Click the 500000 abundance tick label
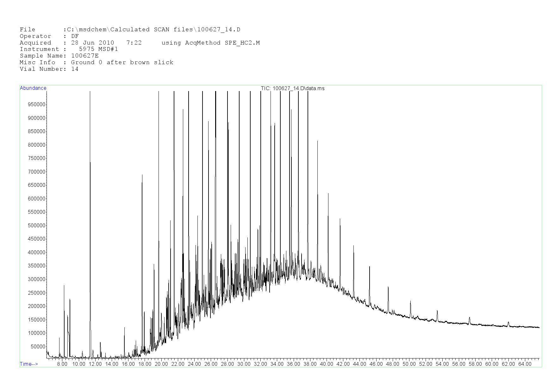Viewport: 555px width, 392px height. (37, 226)
